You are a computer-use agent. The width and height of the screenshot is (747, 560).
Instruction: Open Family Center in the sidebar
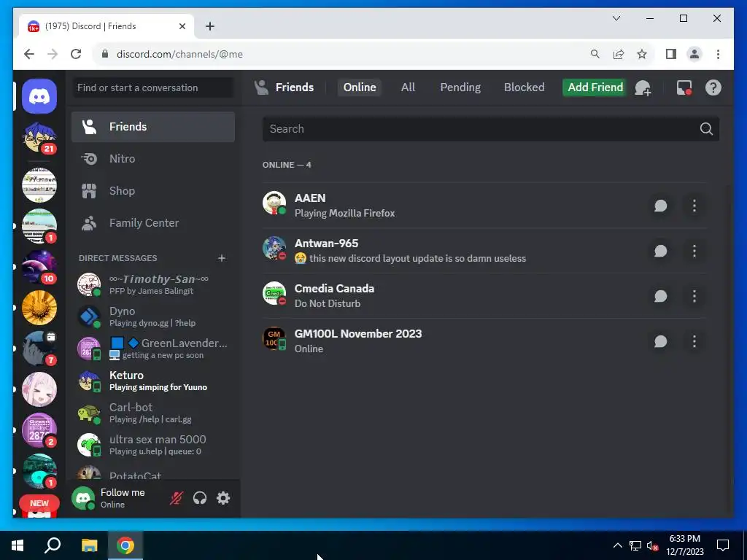point(153,223)
